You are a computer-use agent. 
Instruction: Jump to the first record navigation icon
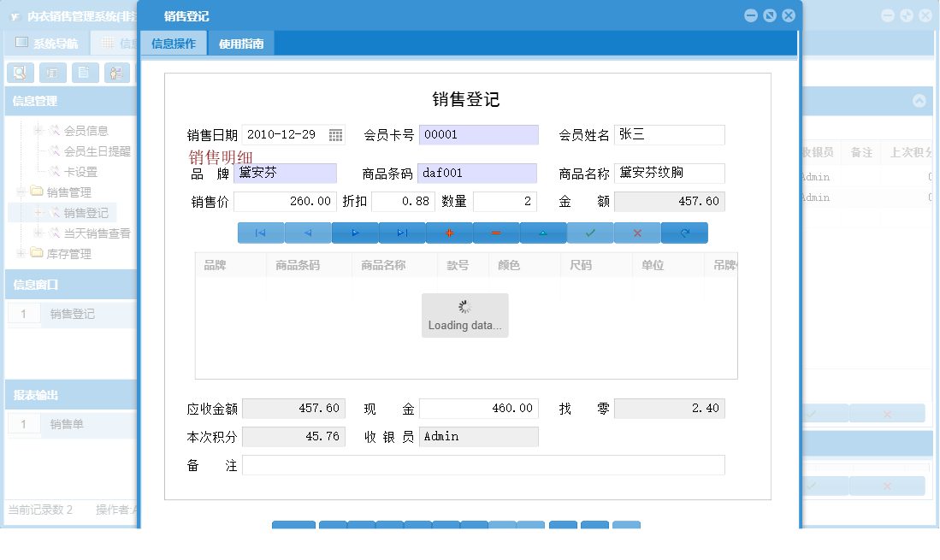coord(261,232)
